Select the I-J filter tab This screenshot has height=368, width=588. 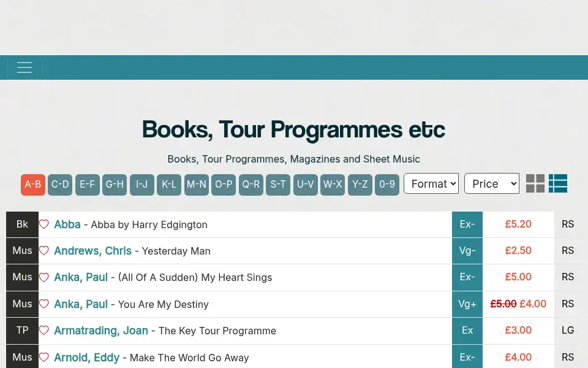141,185
